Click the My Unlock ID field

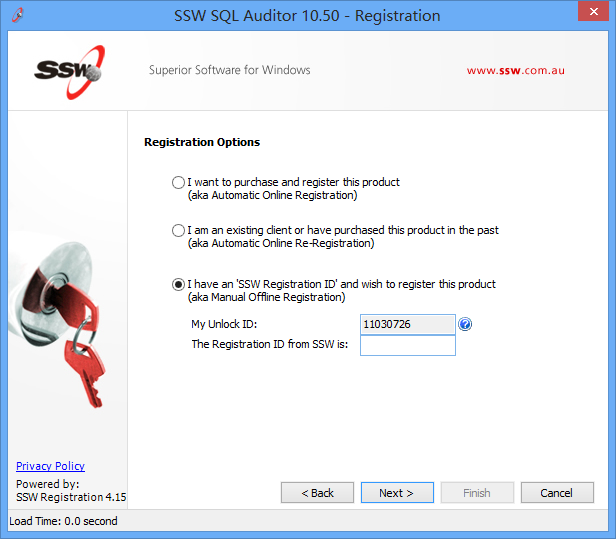(408, 324)
